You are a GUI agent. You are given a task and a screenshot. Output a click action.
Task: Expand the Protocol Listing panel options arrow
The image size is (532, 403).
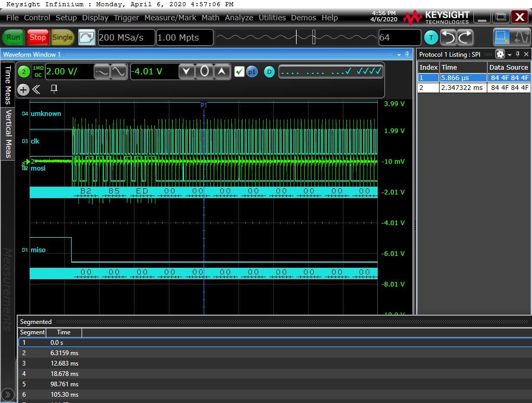[x=510, y=55]
